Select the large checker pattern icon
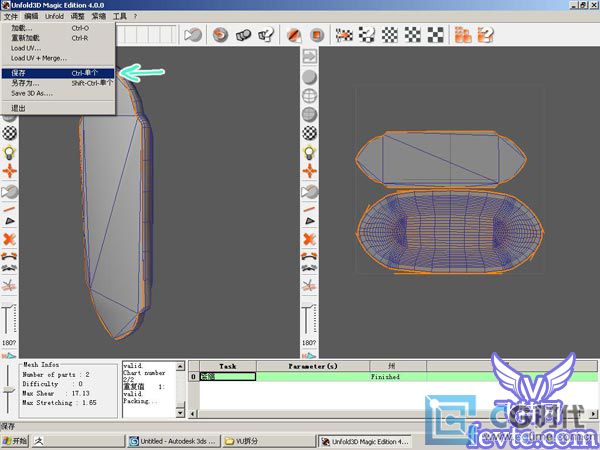Screen dimensions: 600x450 (x=435, y=35)
